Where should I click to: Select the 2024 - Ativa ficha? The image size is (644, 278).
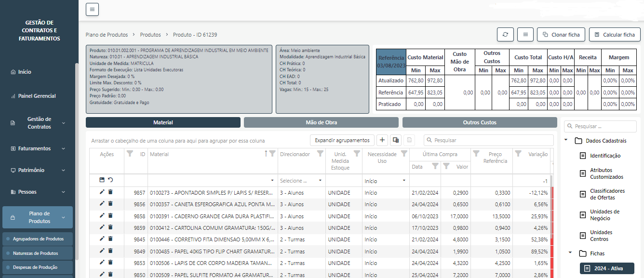pyautogui.click(x=607, y=268)
